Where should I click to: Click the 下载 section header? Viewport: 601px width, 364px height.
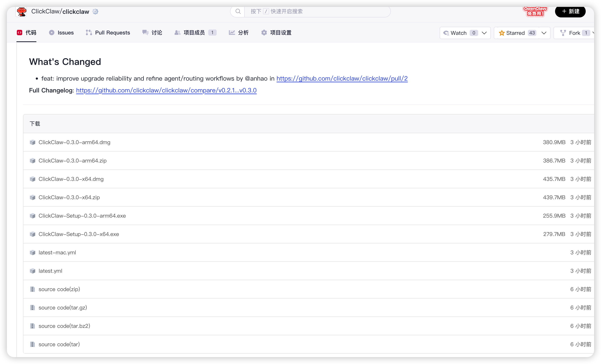click(35, 124)
